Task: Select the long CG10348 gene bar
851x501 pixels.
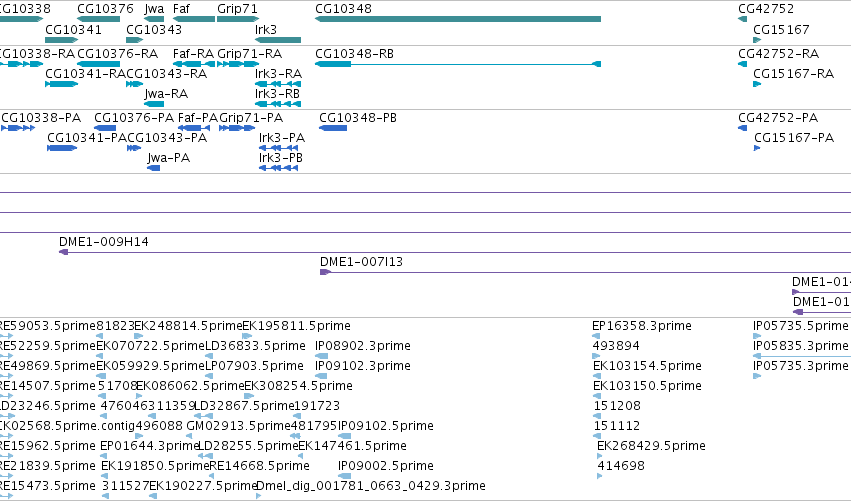Action: point(458,20)
